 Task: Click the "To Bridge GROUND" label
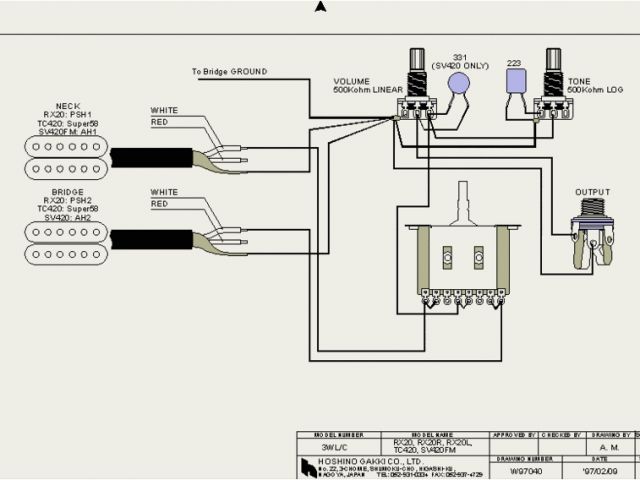pos(233,72)
